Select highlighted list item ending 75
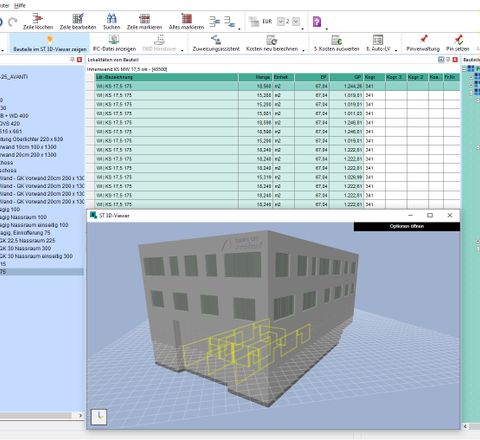The height and width of the screenshot is (440, 480). pyautogui.click(x=42, y=272)
